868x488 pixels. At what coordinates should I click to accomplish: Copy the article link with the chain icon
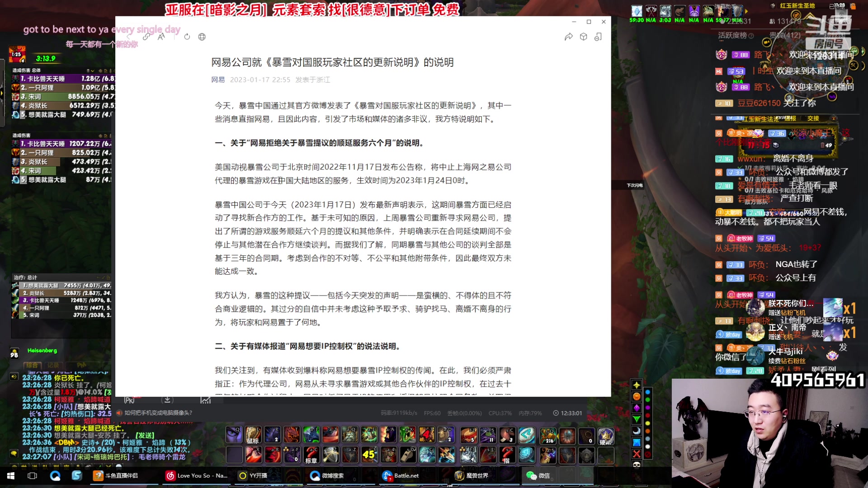(146, 37)
